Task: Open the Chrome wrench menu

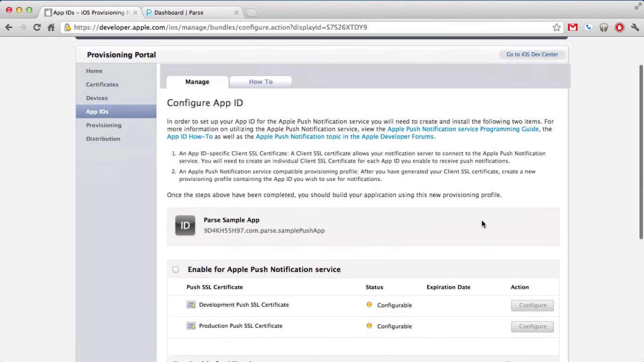Action: (x=635, y=27)
